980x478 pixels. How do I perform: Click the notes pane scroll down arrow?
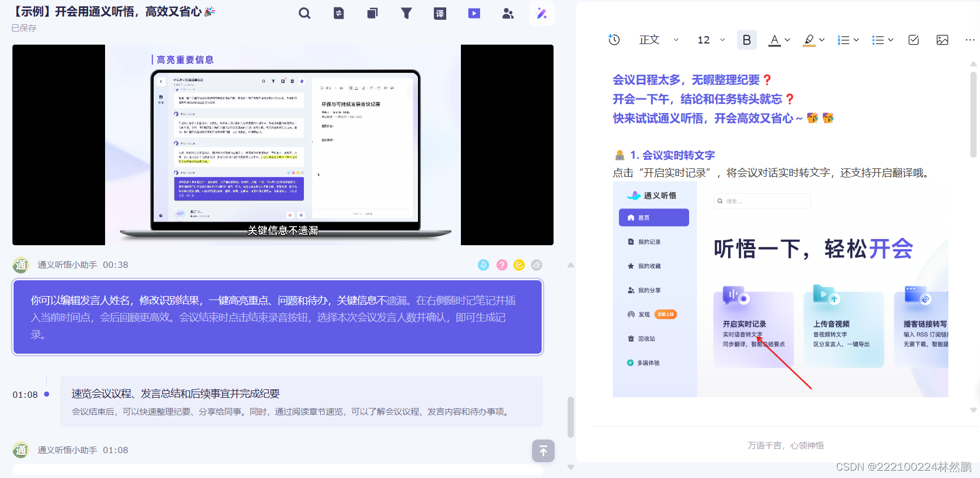click(973, 410)
